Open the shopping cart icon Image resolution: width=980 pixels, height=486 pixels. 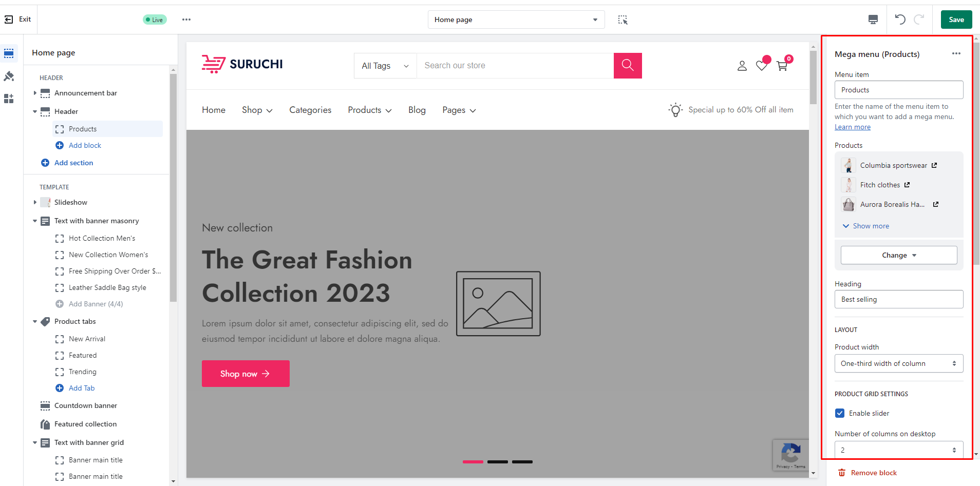coord(782,66)
